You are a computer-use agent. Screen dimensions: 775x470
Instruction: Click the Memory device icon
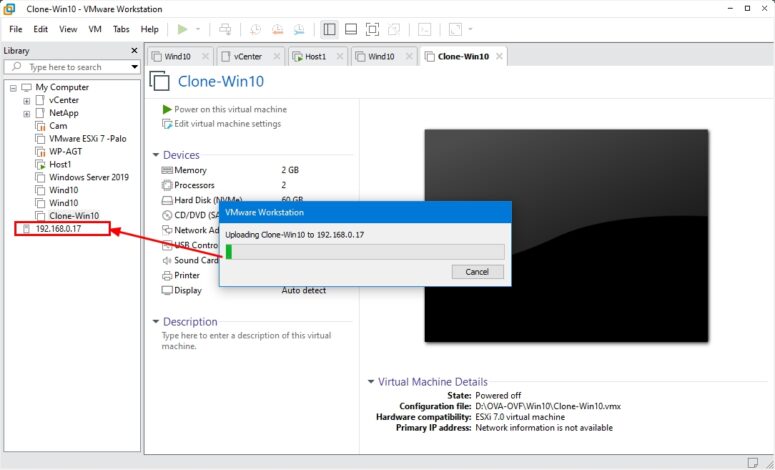tap(167, 170)
